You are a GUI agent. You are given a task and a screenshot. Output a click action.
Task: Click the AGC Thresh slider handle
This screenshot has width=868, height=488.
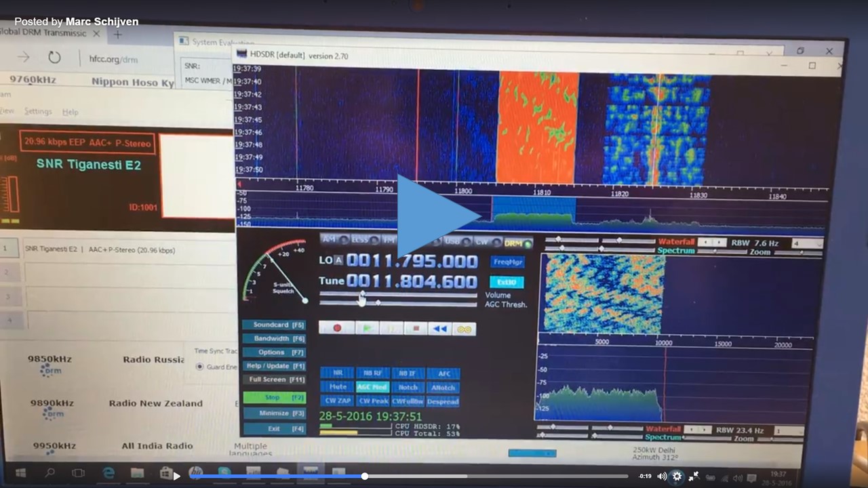(378, 302)
